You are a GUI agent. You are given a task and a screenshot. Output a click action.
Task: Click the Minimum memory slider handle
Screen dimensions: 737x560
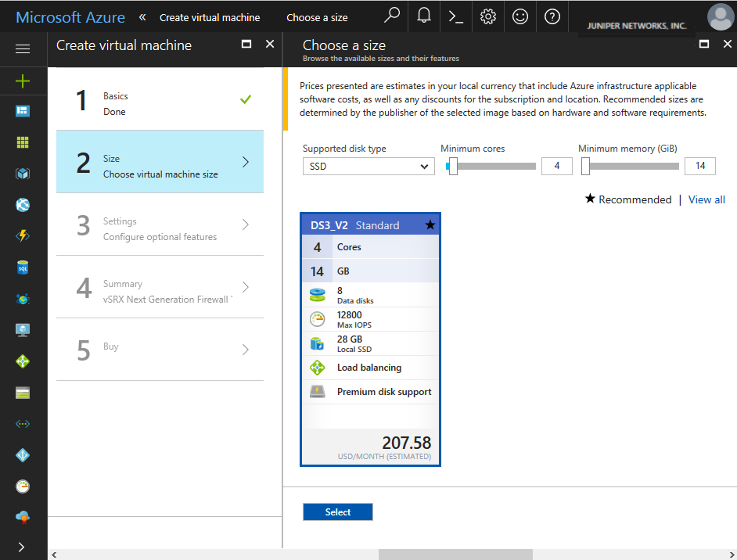pyautogui.click(x=585, y=166)
